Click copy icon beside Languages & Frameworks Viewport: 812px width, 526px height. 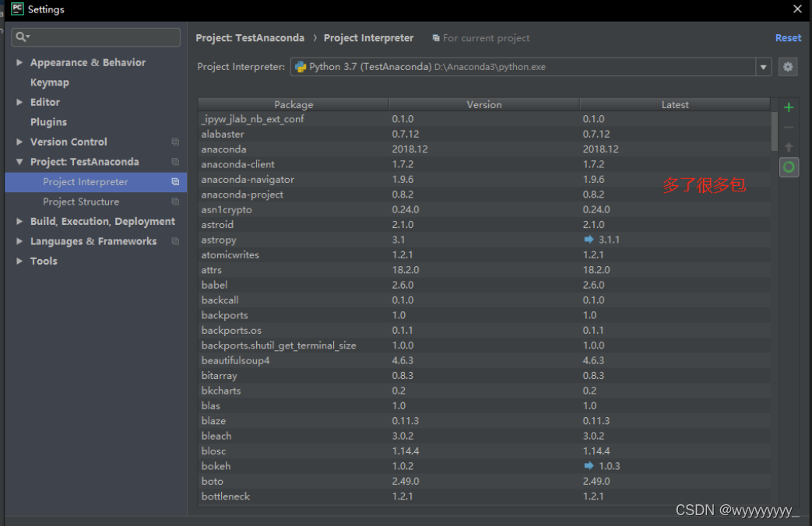point(175,241)
